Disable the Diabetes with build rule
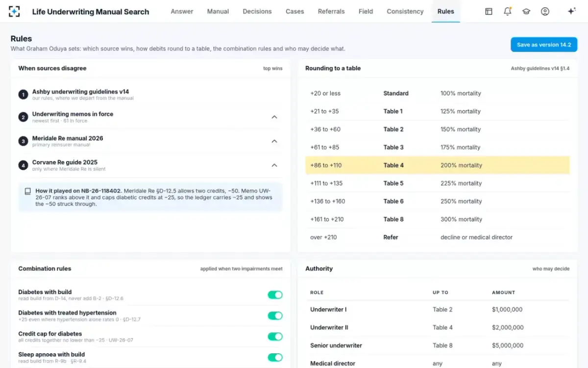The image size is (588, 368). point(275,295)
